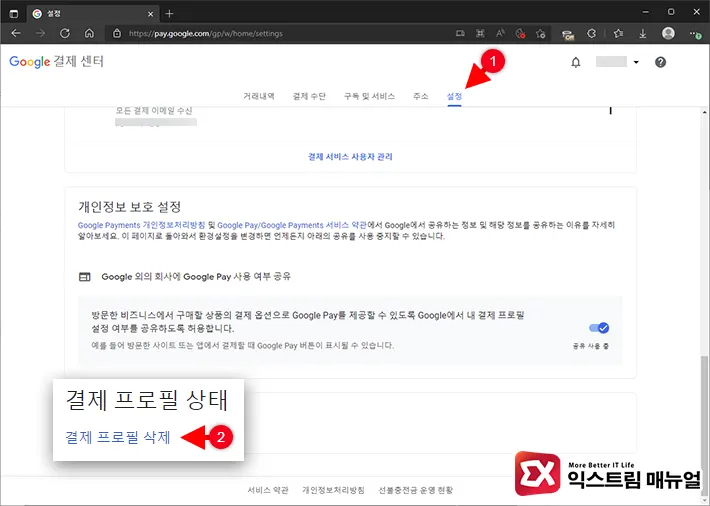Open the help question mark icon
The width and height of the screenshot is (710, 506).
[x=660, y=62]
